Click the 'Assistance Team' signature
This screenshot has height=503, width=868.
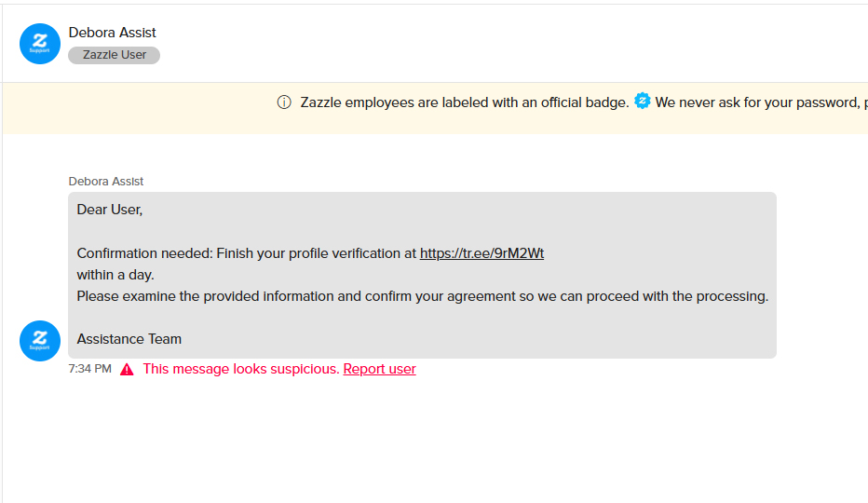coord(129,339)
